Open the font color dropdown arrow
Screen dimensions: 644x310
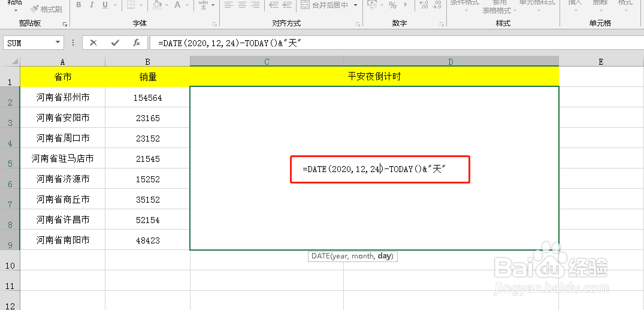point(188,5)
